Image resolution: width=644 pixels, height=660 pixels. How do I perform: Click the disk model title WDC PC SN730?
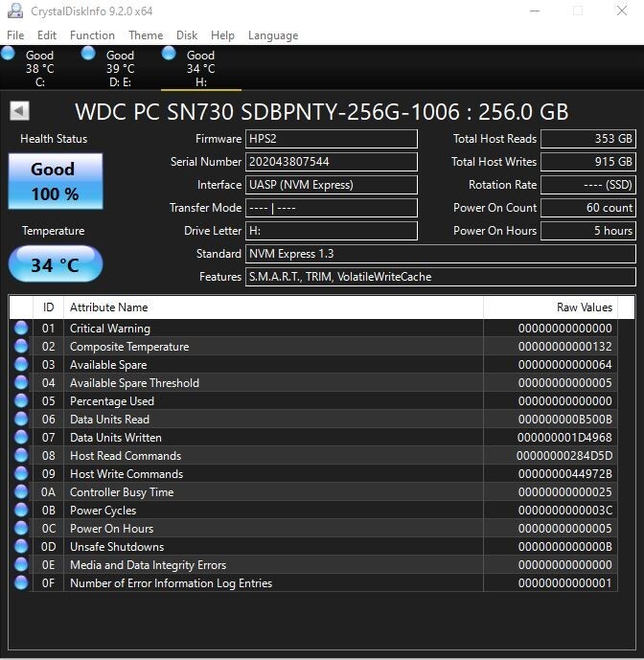pos(321,112)
